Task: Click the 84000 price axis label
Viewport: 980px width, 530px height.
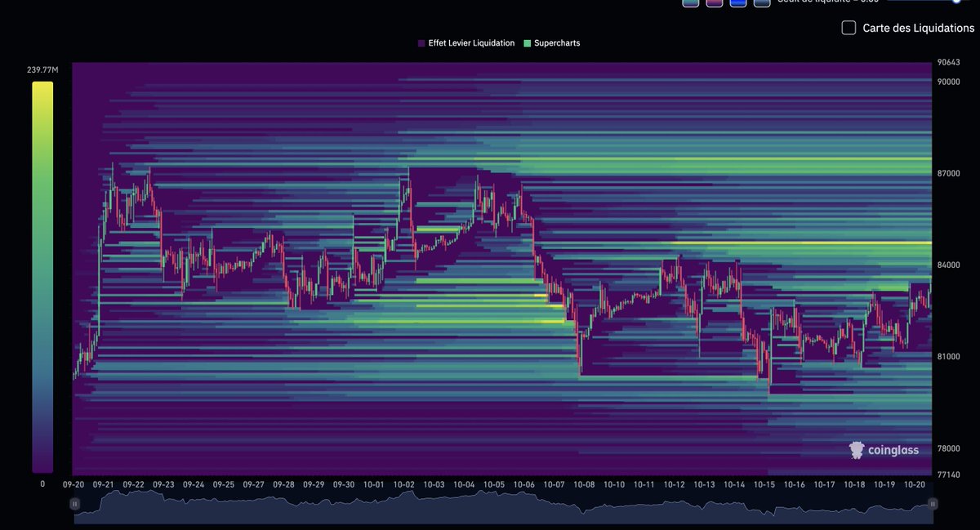Action: (x=948, y=265)
